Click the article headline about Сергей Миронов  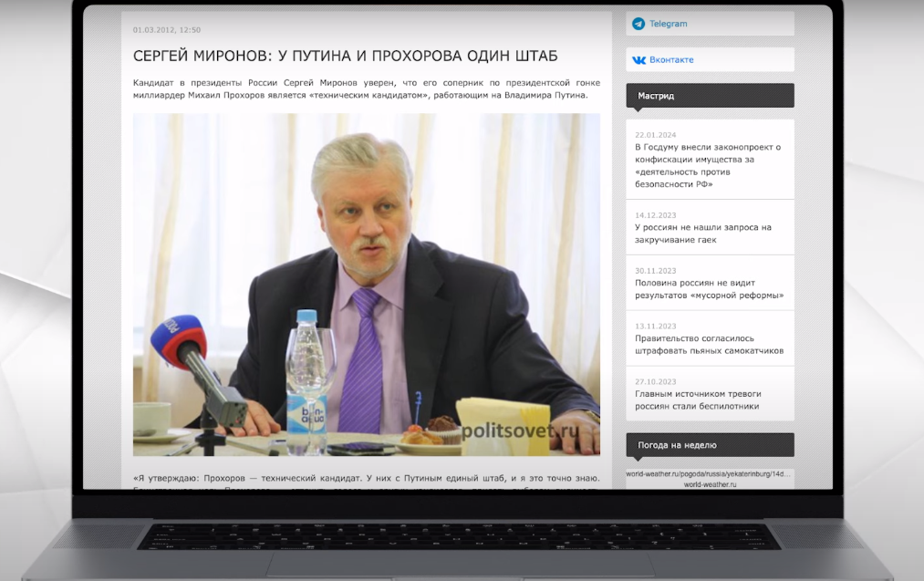point(345,56)
